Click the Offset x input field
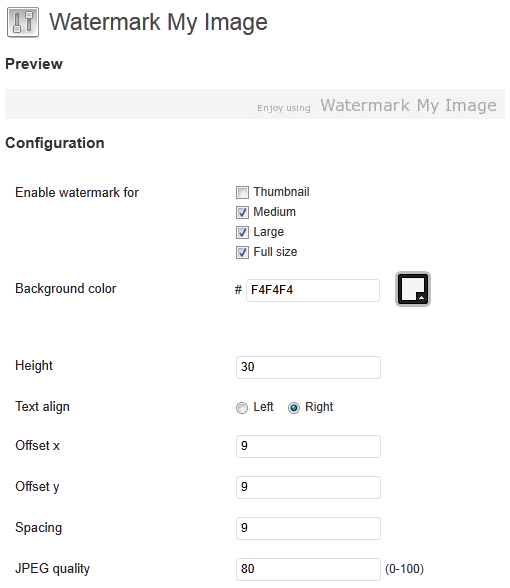 [308, 446]
